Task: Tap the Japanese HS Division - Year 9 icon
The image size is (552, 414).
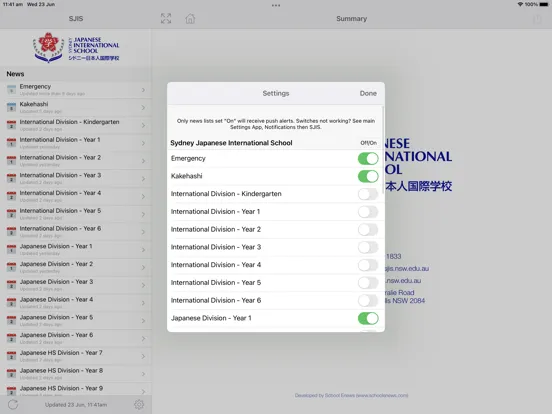Action: click(12, 391)
